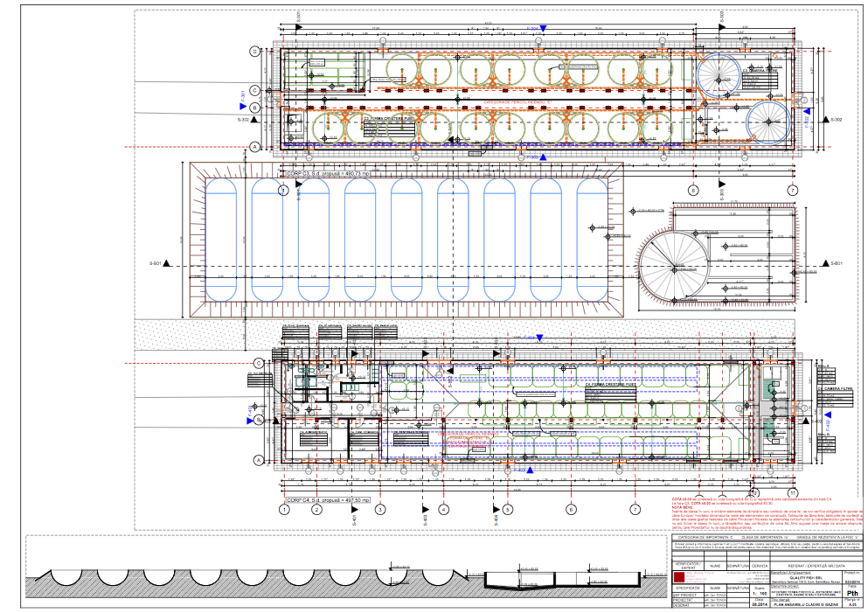Click grid bubble 7 below the upper plan
This screenshot has width=868, height=613.
(792, 190)
